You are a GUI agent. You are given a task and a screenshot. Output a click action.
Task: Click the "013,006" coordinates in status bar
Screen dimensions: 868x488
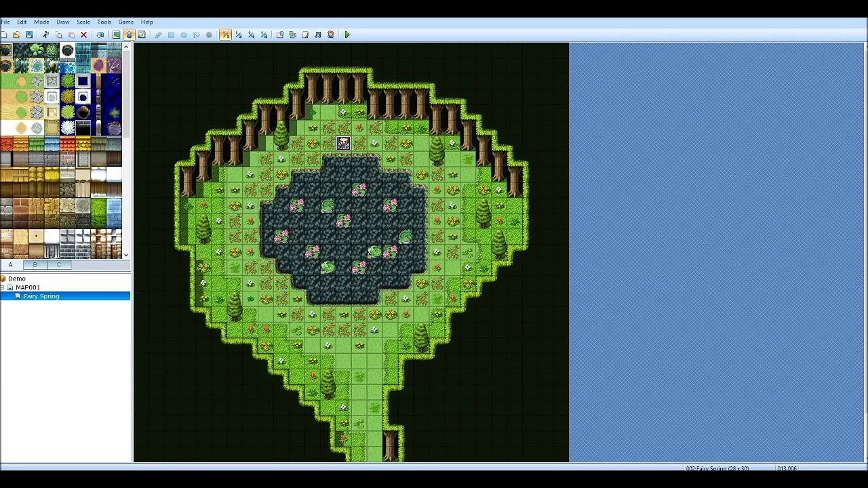[x=787, y=468]
